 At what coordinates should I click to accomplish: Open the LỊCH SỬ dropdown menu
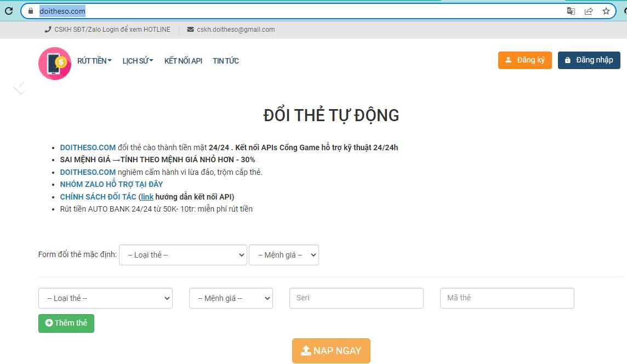[138, 61]
